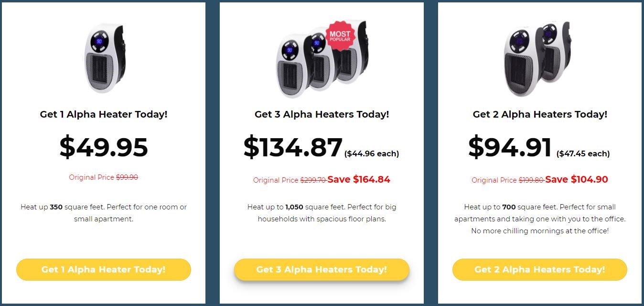The image size is (644, 306).
Task: Click the Get 1 Alpha Heater Today heading
Action: coord(104,115)
